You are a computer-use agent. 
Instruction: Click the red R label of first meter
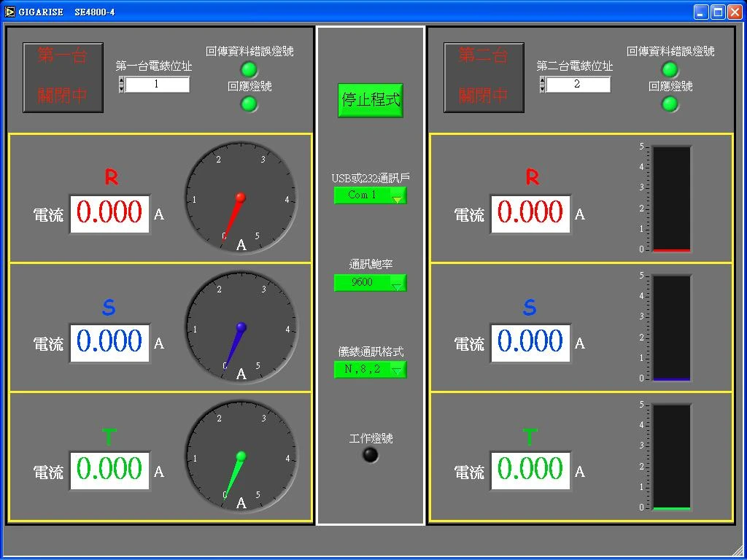(111, 178)
